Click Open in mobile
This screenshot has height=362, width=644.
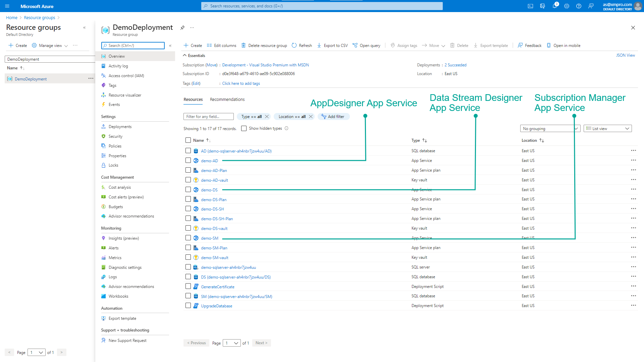pyautogui.click(x=563, y=46)
